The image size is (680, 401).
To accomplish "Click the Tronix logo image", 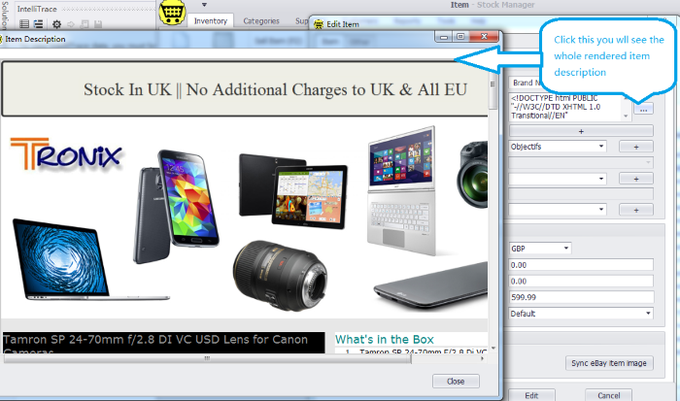I will coord(66,154).
